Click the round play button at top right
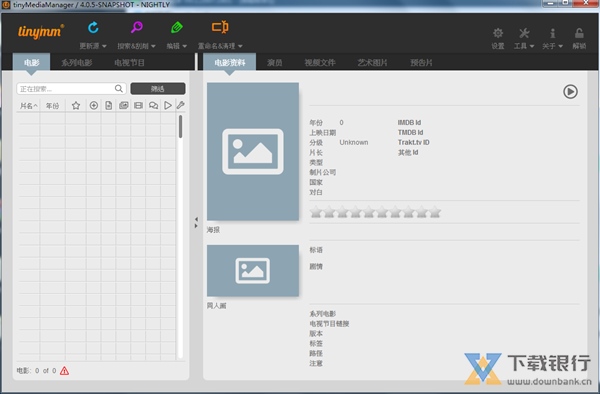This screenshot has height=394, width=600. pos(570,92)
